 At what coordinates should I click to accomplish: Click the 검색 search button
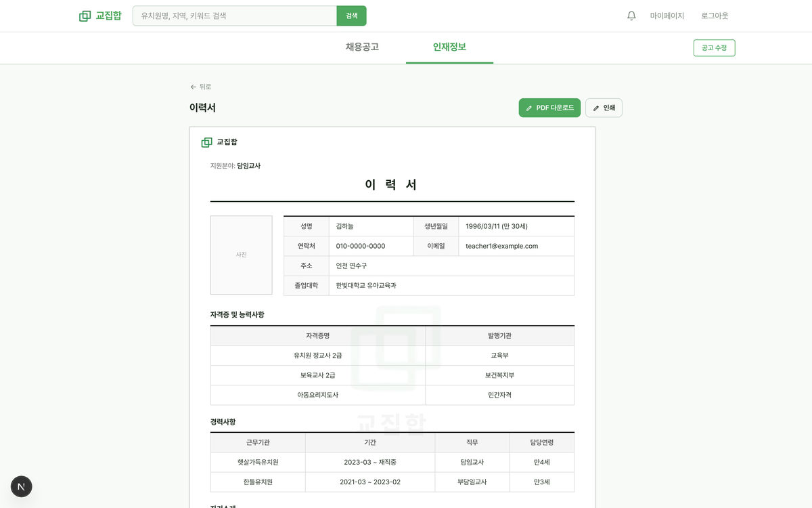pos(352,16)
